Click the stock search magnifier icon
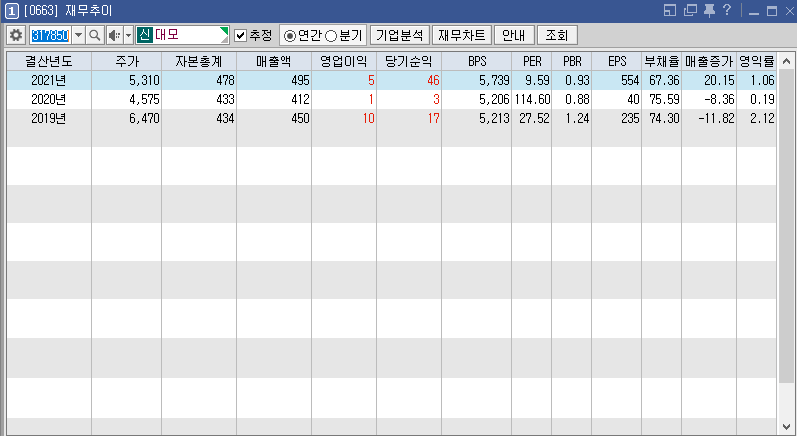The height and width of the screenshot is (436, 797). click(x=95, y=35)
